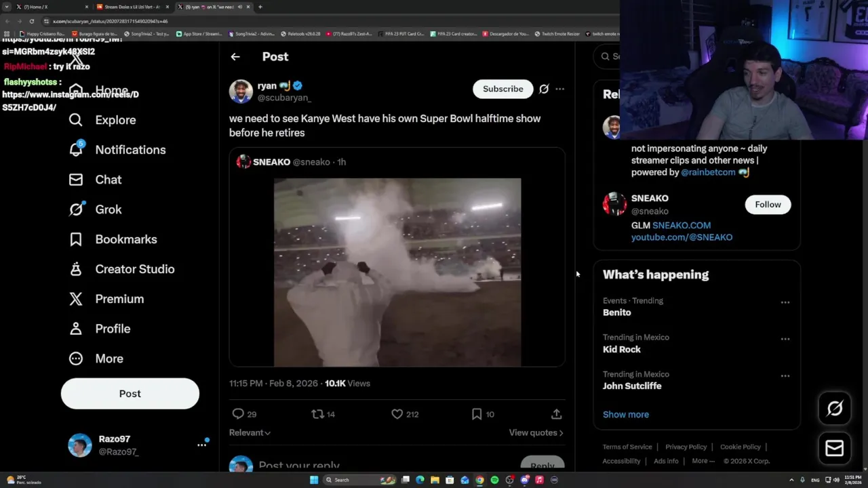Open the post's three-dot options menu
The width and height of the screenshot is (868, 488).
pyautogui.click(x=559, y=89)
